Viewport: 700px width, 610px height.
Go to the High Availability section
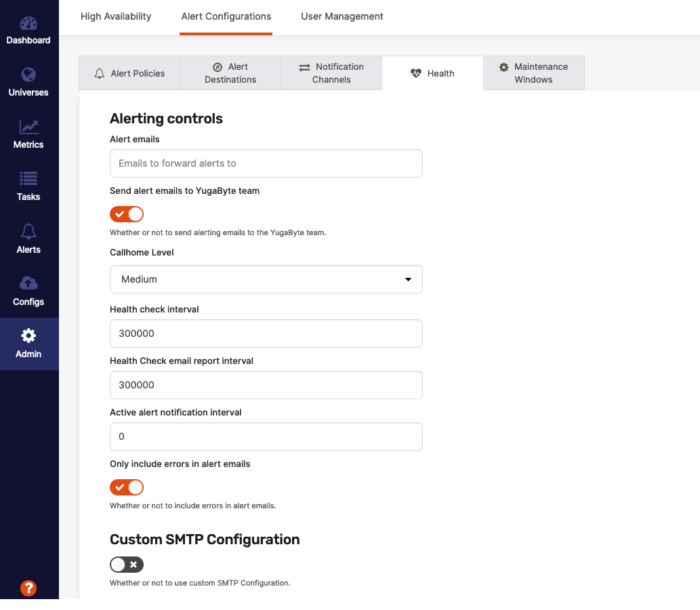click(116, 16)
